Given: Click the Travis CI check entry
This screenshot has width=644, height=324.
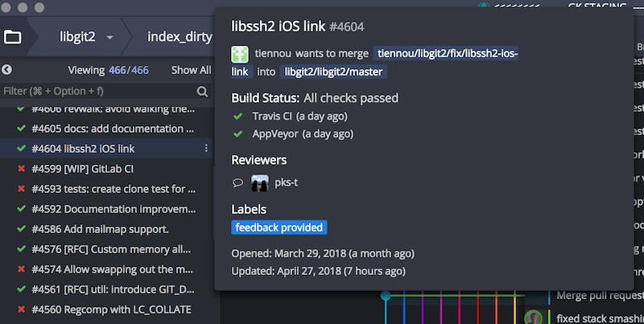Looking at the screenshot, I should 299,116.
